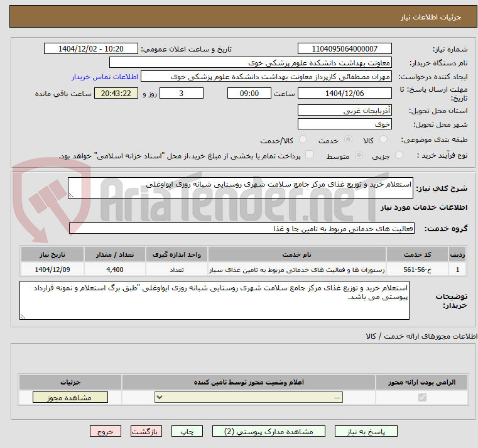This screenshot has height=448, width=478.
Task: Click the service name cell رستوران ها و فعالیت های خدماتی
Action: click(296, 270)
